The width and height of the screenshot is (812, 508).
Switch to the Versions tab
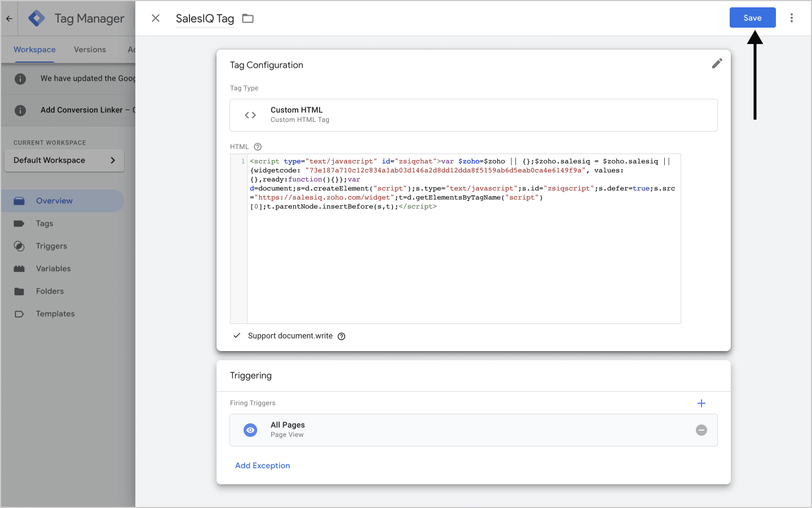(x=90, y=50)
